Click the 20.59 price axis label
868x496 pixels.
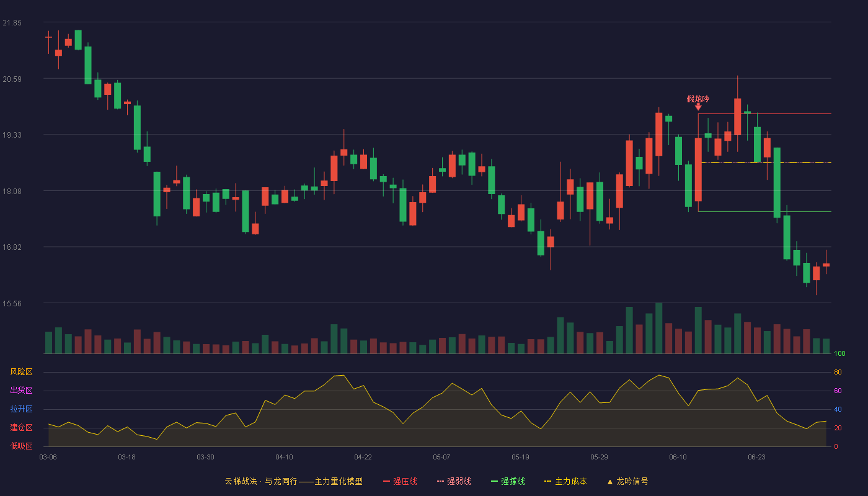(x=12, y=79)
